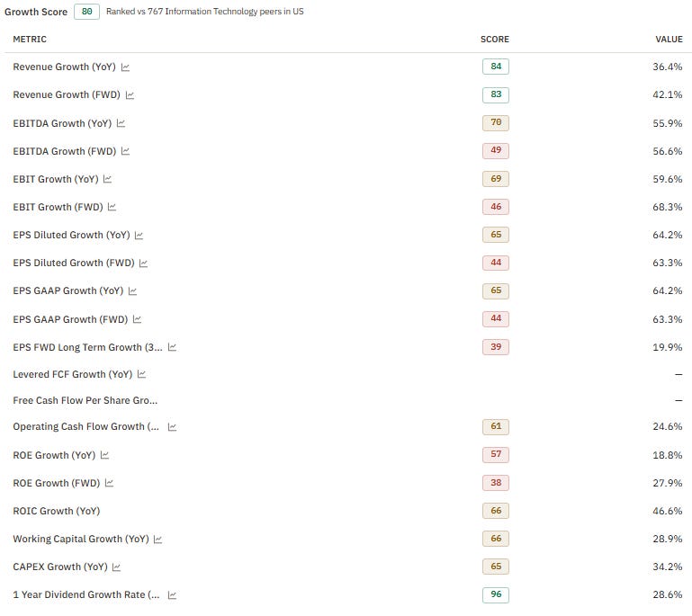
Task: Click value 34.2% for CAPEX Growth
Action: pos(668,567)
